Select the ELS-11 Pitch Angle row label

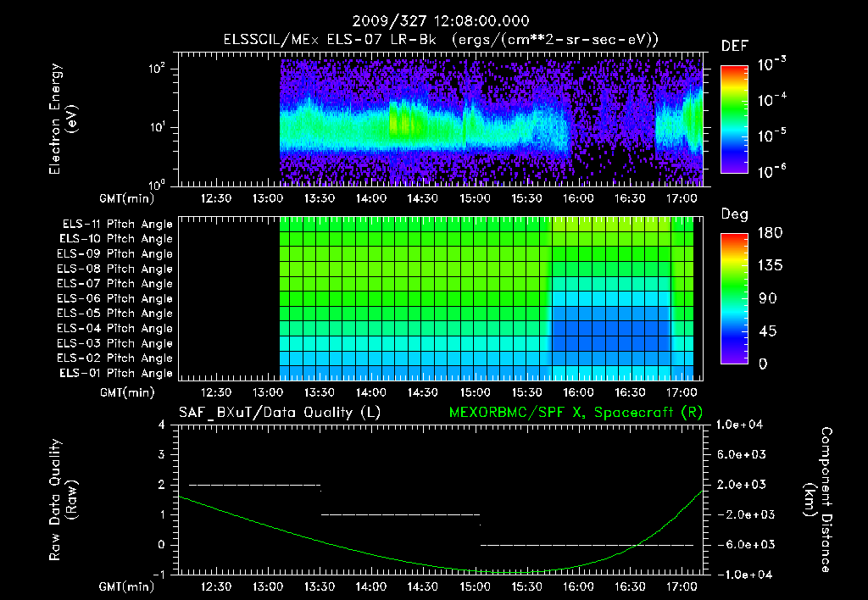point(117,225)
